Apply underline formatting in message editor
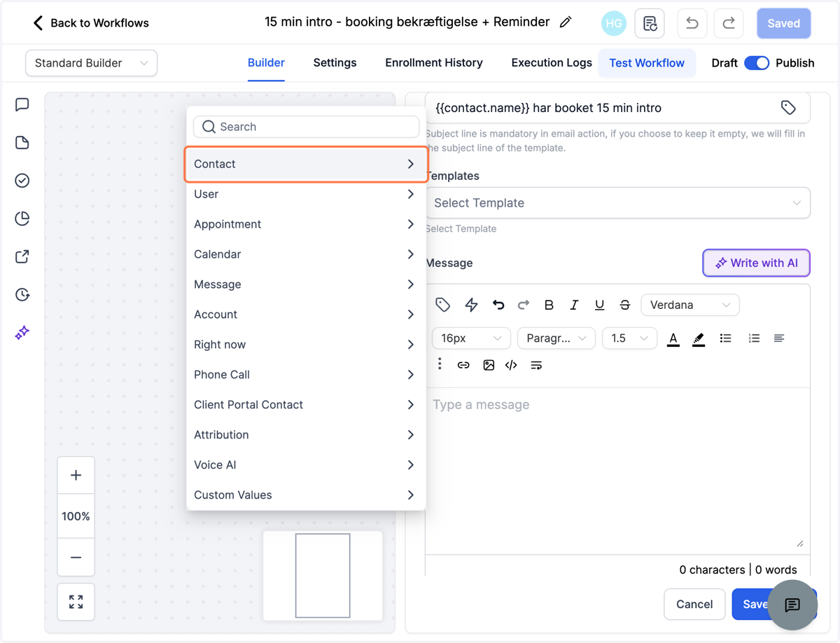 (599, 305)
